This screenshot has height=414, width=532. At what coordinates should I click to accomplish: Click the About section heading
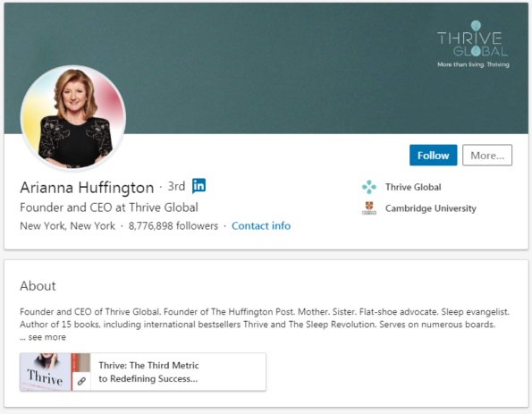click(38, 286)
